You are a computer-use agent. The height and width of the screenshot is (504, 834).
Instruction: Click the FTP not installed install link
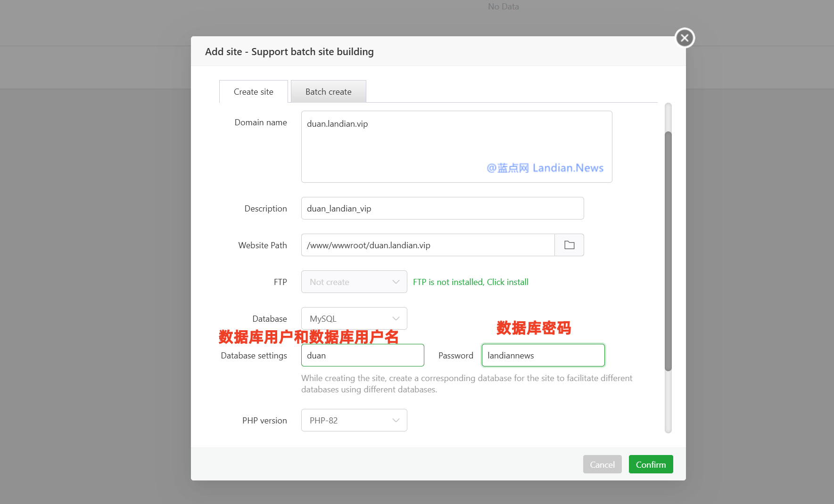click(470, 282)
